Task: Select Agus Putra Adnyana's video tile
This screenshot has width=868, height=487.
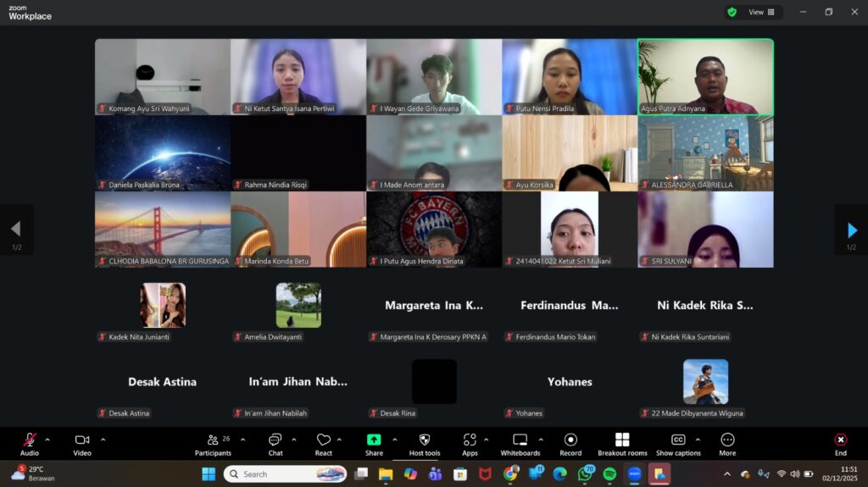Action: pos(705,76)
